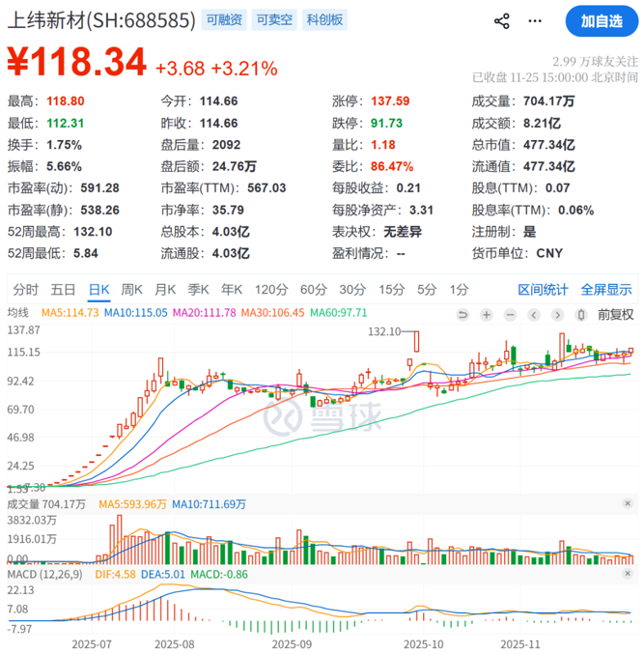
Task: Zoom in the K-line chart with the plus icon
Action: tap(486, 314)
